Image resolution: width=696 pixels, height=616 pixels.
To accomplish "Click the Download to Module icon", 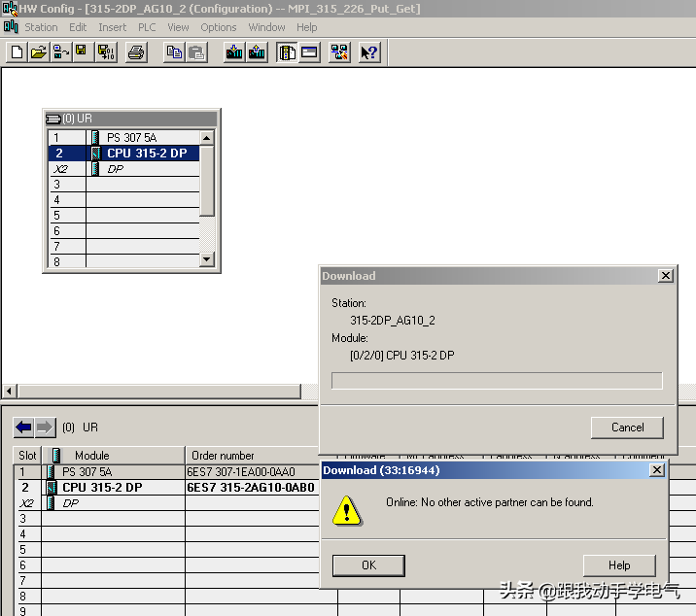I will (233, 52).
